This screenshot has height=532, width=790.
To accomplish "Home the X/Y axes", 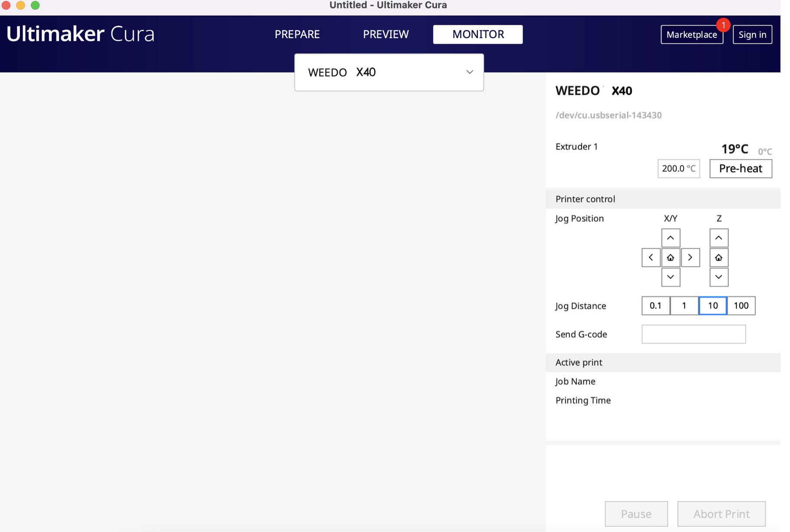I will [x=670, y=257].
